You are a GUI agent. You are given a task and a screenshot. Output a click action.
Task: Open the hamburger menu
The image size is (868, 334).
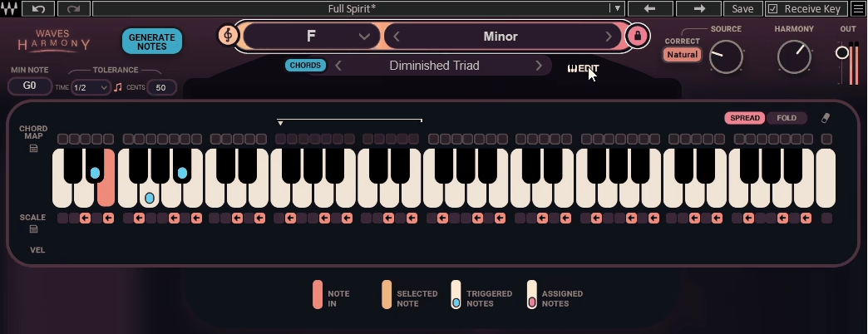click(x=858, y=8)
